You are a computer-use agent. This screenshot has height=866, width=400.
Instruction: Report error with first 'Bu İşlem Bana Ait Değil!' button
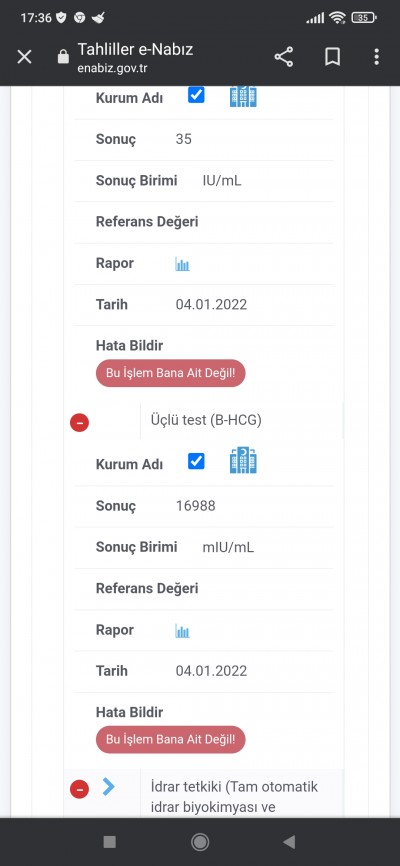click(x=171, y=373)
